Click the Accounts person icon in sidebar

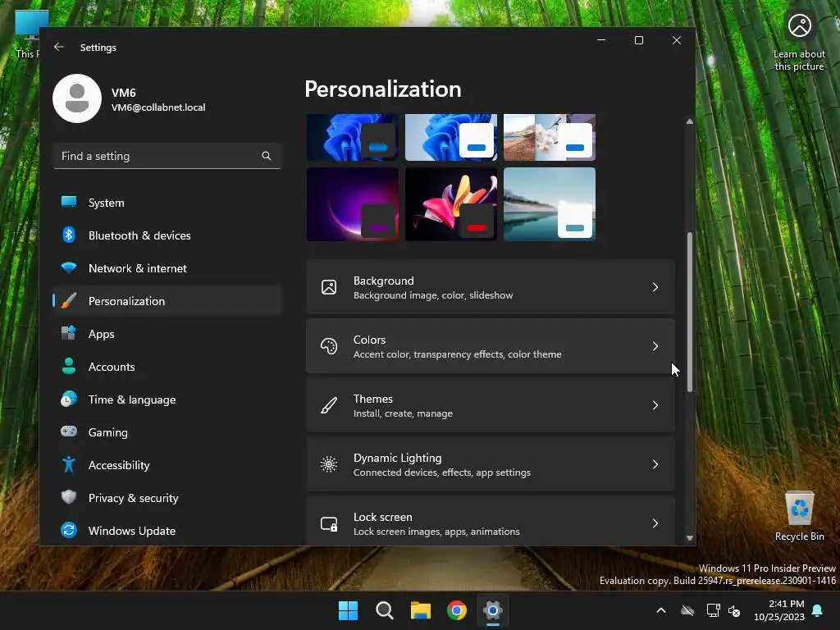[69, 366]
